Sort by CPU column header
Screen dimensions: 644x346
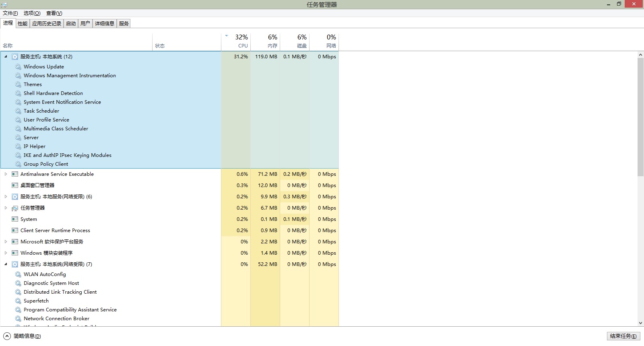click(236, 41)
